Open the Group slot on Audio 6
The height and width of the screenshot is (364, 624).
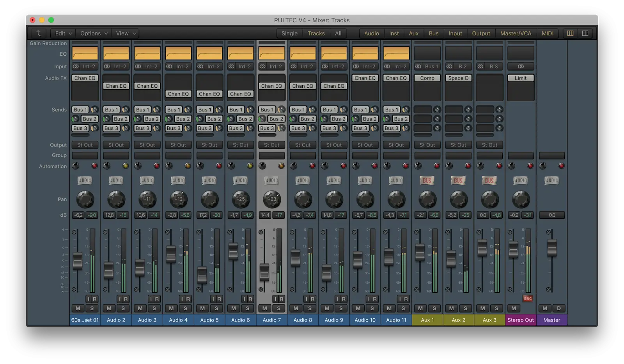pyautogui.click(x=241, y=155)
